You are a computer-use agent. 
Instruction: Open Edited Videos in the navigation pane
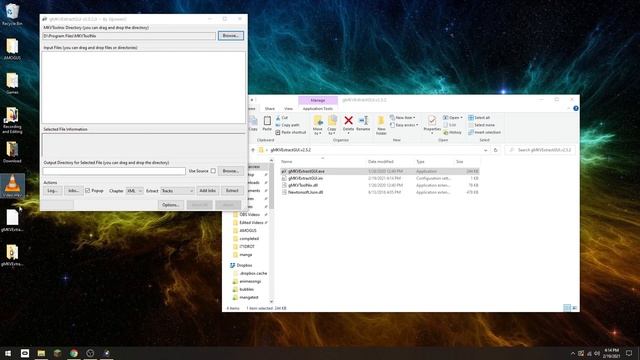(x=251, y=223)
